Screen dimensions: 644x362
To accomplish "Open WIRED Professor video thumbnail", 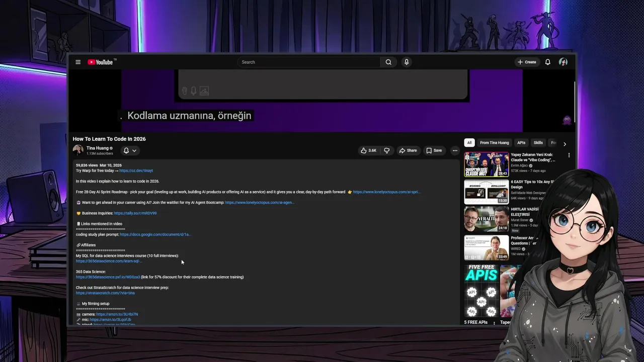I will click(x=486, y=247).
